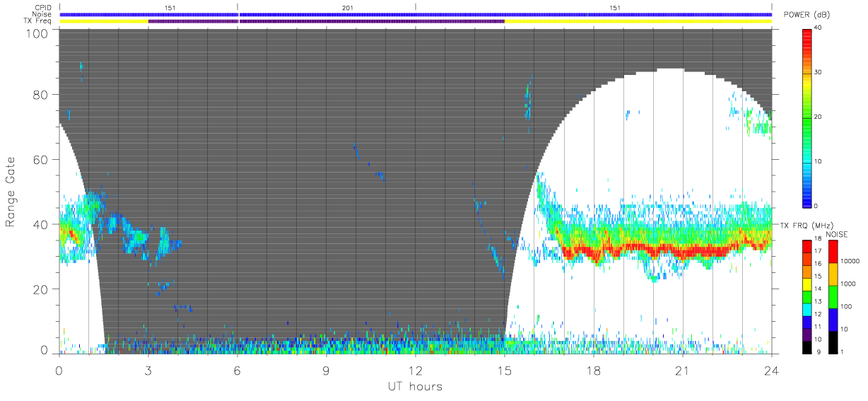Click the 17 label on TX FRQ scale
The image size is (868, 401).
[818, 251]
